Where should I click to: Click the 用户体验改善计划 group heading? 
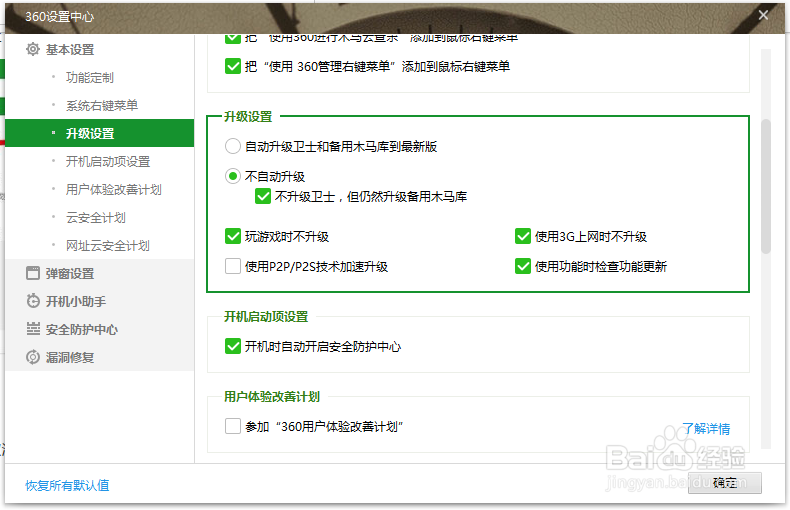272,397
